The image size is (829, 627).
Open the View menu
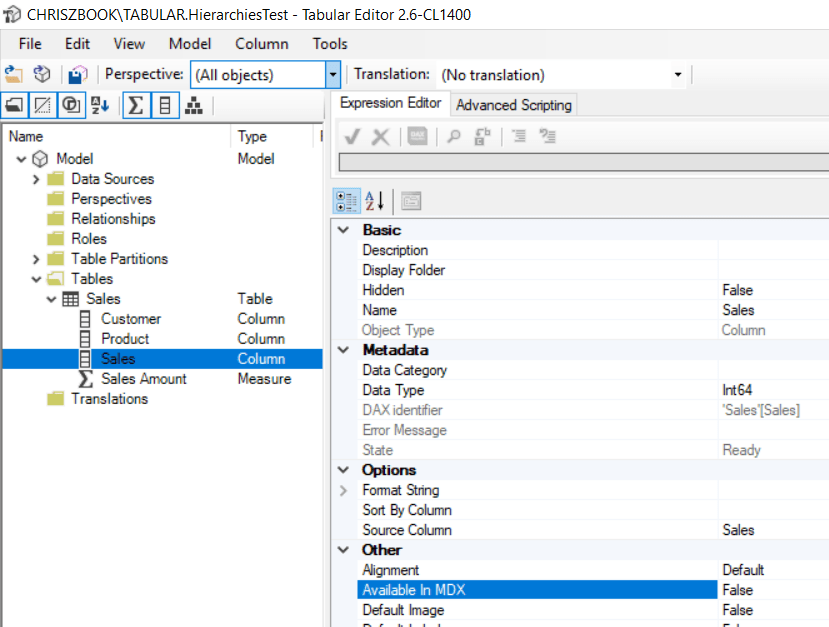(129, 44)
